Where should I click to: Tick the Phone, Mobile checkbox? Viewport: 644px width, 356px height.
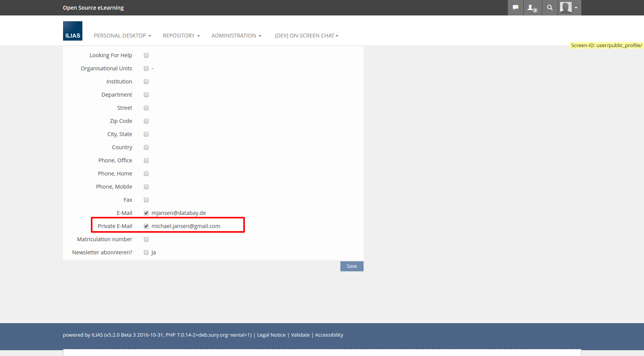pyautogui.click(x=146, y=187)
